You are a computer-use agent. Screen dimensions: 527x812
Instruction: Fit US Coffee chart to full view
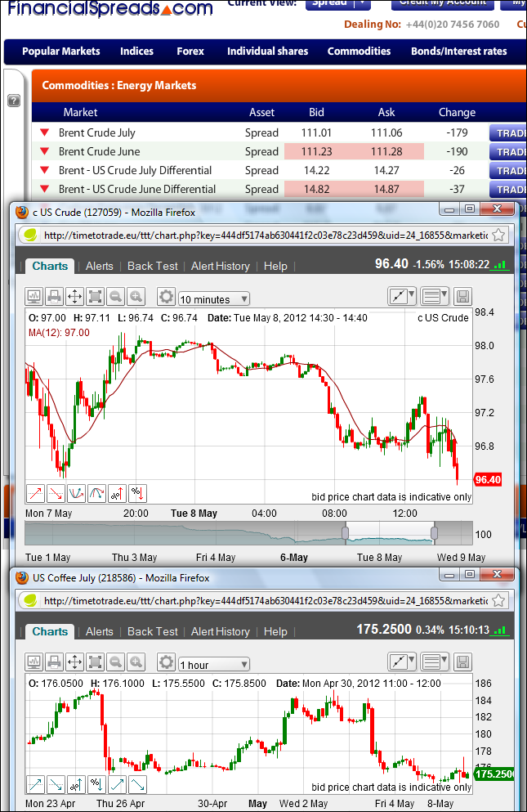96,662
